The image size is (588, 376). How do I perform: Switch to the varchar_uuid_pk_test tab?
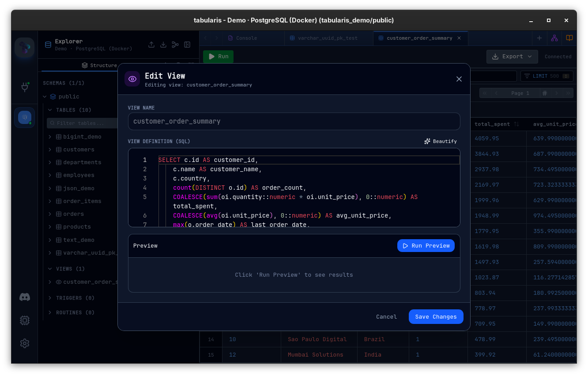[329, 38]
